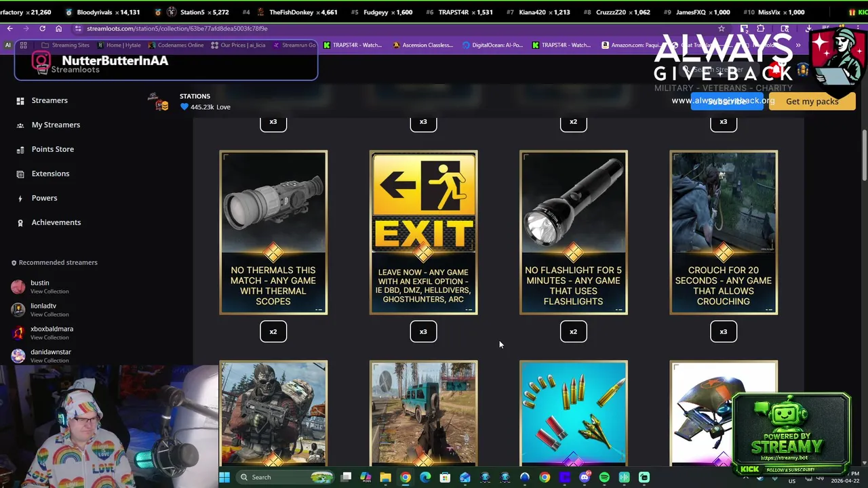Screen dimensions: 868x488
Task: Select the No Flashlight for 5 Minutes card
Action: 574,232
